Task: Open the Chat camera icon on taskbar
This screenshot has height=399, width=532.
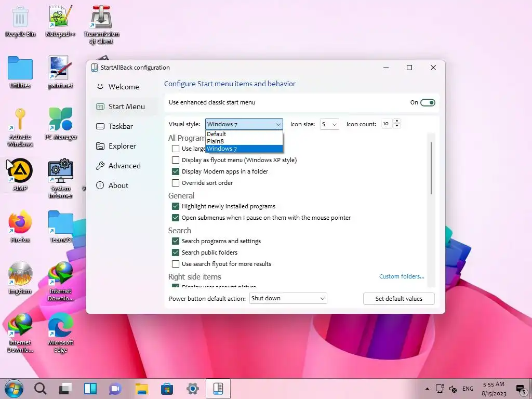Action: tap(115, 389)
